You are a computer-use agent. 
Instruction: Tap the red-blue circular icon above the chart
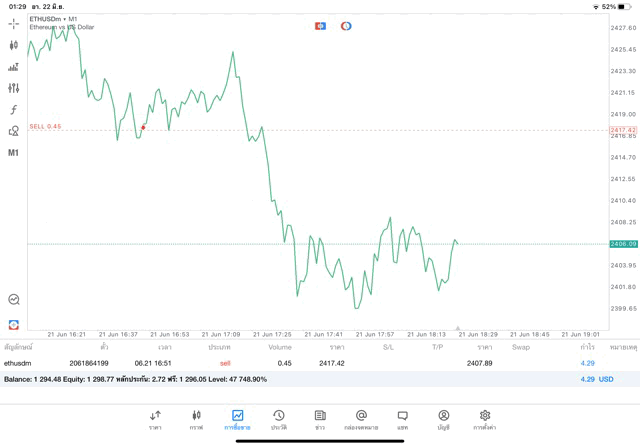346,26
